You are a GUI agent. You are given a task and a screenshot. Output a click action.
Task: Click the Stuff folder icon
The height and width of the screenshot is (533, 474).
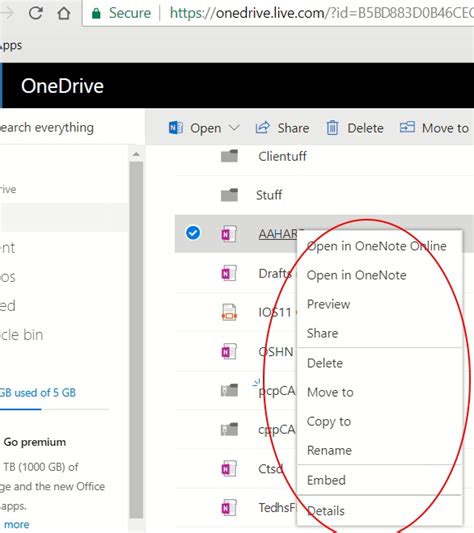(230, 195)
